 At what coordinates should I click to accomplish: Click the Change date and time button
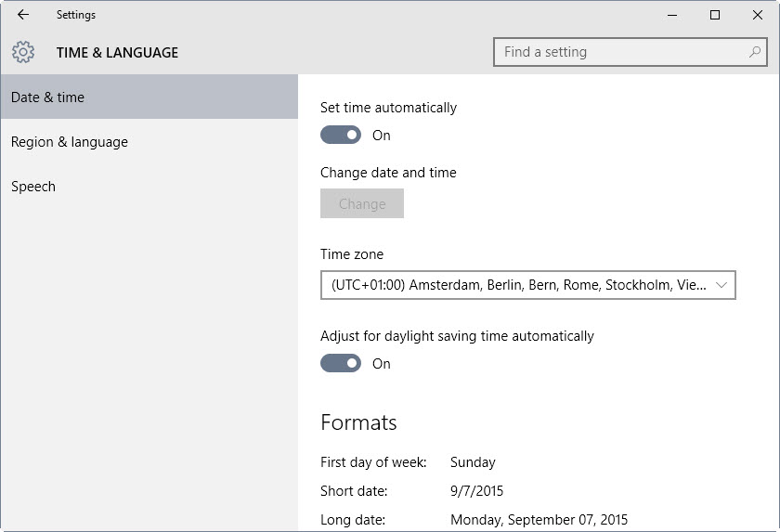362,203
